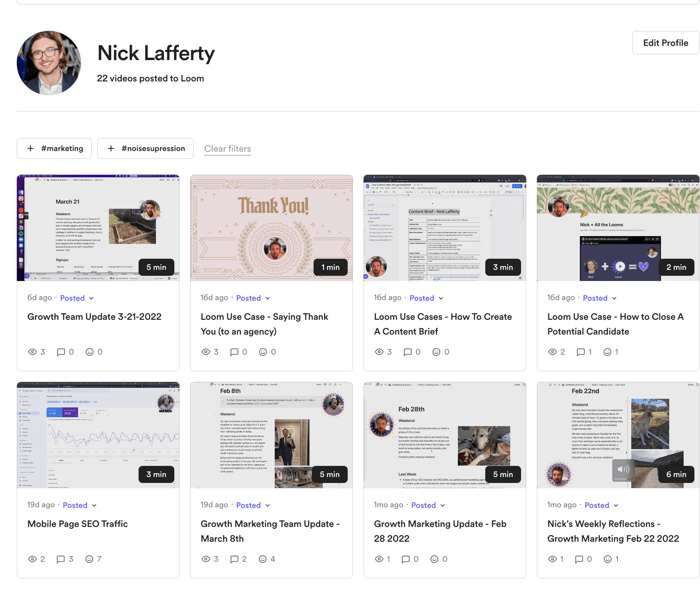Viewport: 700px width, 589px height.
Task: Click comment icon on Saying Thank You video
Action: pos(234,352)
